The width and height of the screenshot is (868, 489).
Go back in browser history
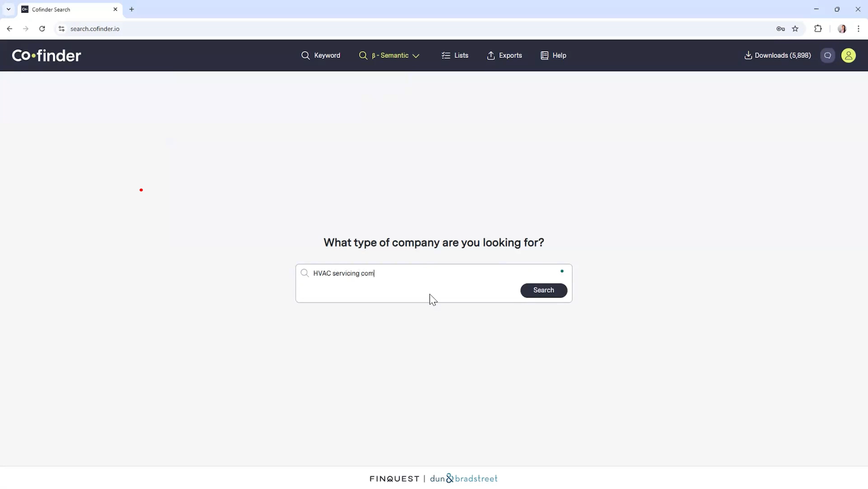[9, 28]
